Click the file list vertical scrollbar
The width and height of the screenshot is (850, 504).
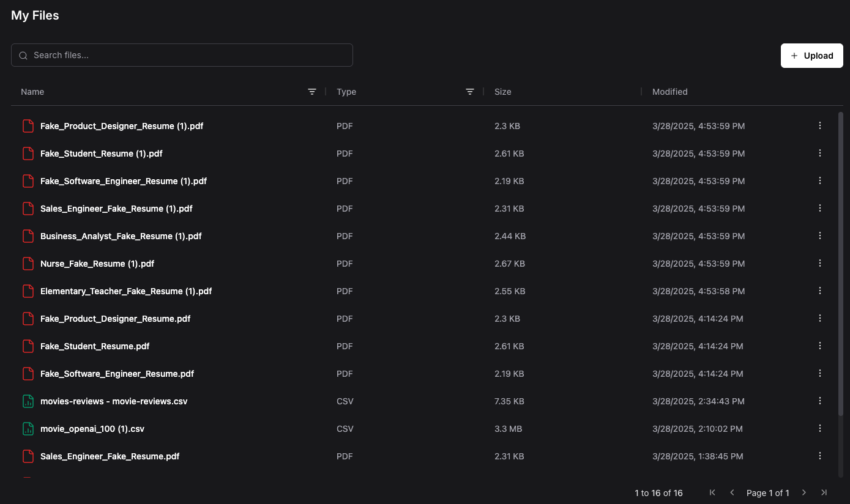[x=840, y=263]
